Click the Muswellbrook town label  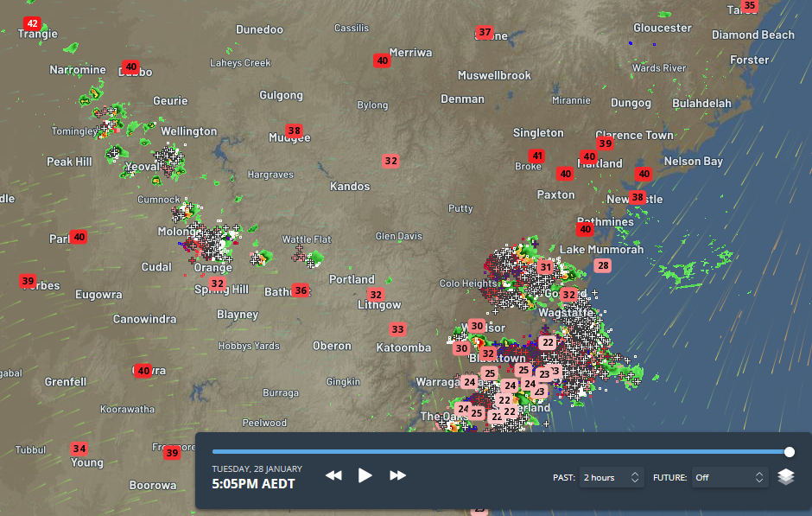494,75
